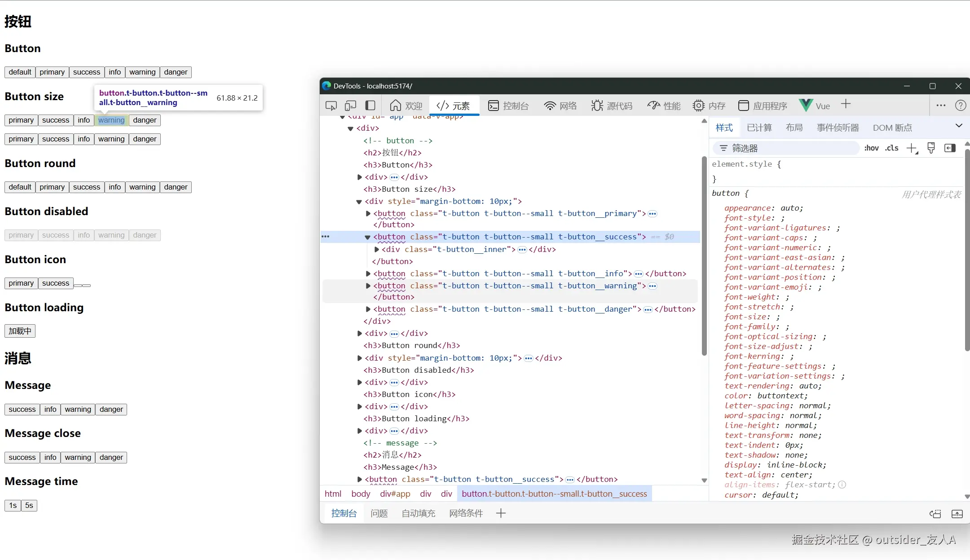
Task: Click the plus icon to add tools
Action: 846,104
